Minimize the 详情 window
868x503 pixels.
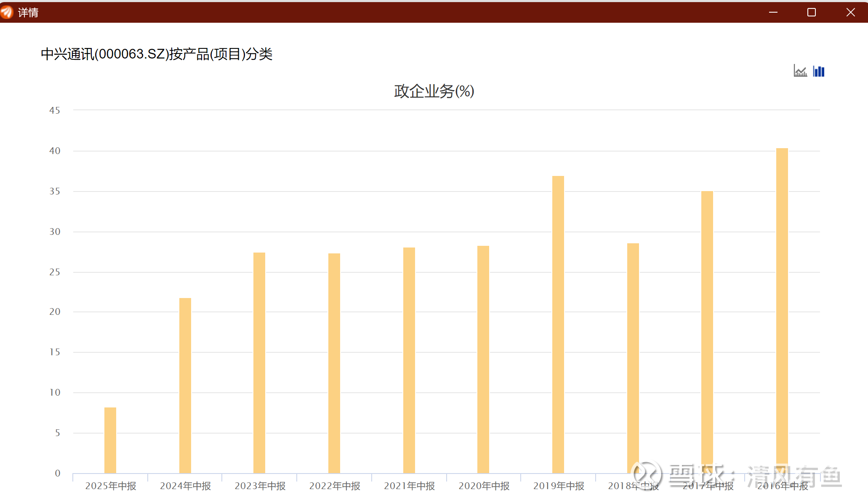click(x=773, y=12)
